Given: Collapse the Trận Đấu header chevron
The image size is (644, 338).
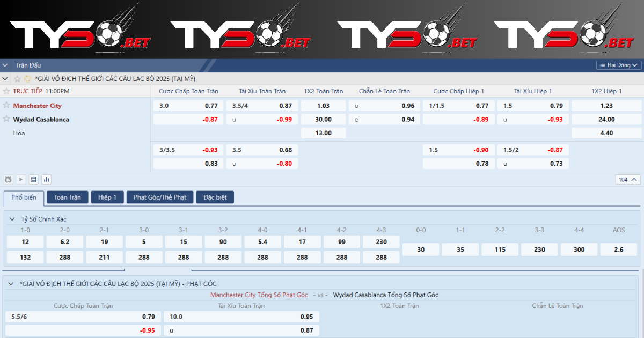Looking at the screenshot, I should pyautogui.click(x=5, y=65).
